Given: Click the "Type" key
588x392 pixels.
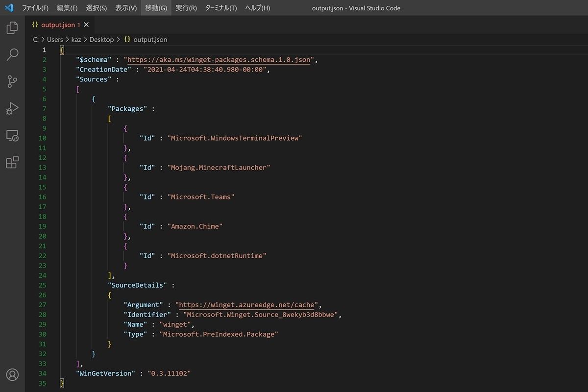Looking at the screenshot, I should point(135,334).
